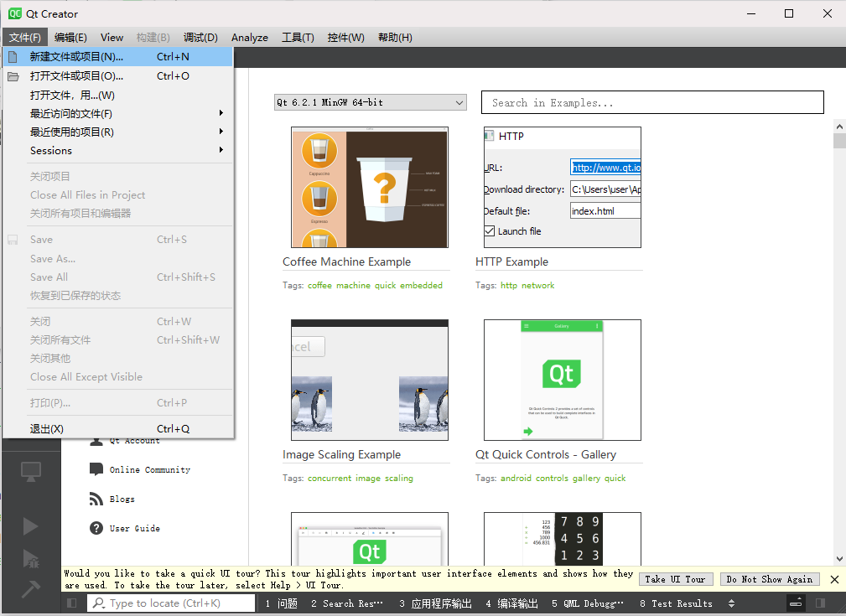
Task: Open the 调试(D) menu
Action: click(200, 37)
